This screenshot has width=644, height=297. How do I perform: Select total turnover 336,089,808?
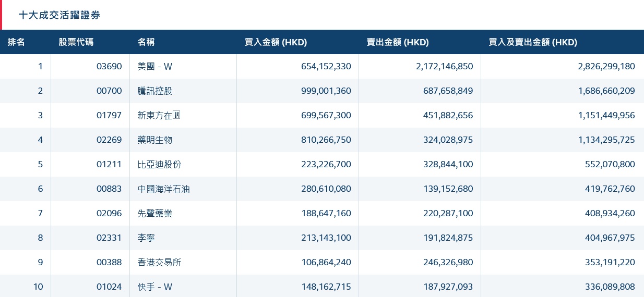pyautogui.click(x=610, y=287)
